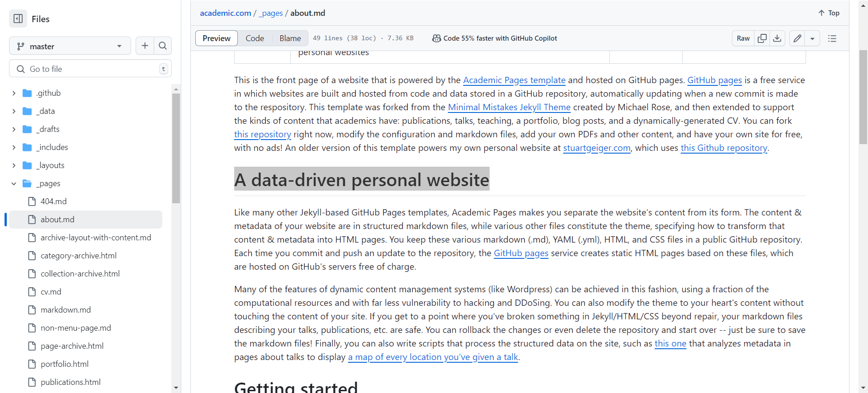
Task: Click file icon next to cv.md
Action: point(32,292)
